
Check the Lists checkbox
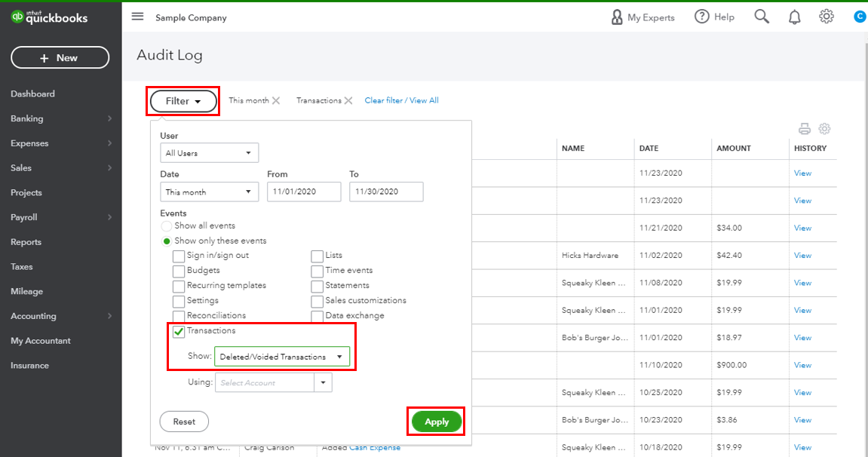click(x=317, y=256)
